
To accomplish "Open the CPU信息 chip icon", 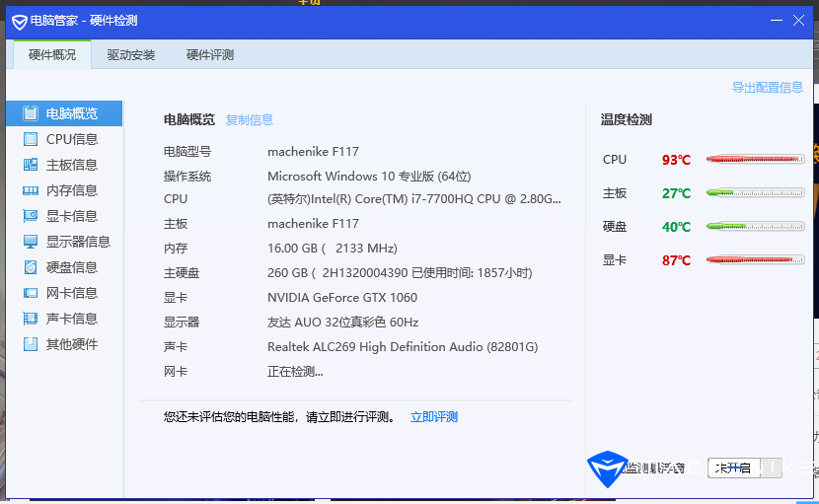I will point(31,139).
